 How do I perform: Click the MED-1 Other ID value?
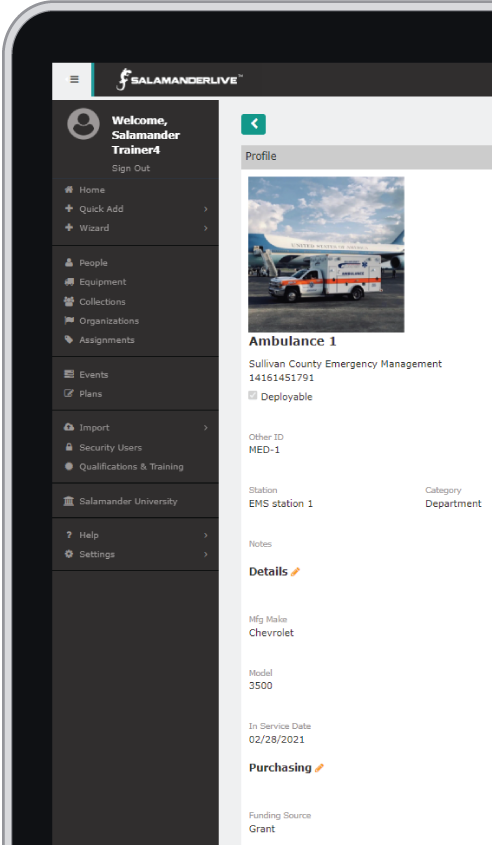pos(265,449)
